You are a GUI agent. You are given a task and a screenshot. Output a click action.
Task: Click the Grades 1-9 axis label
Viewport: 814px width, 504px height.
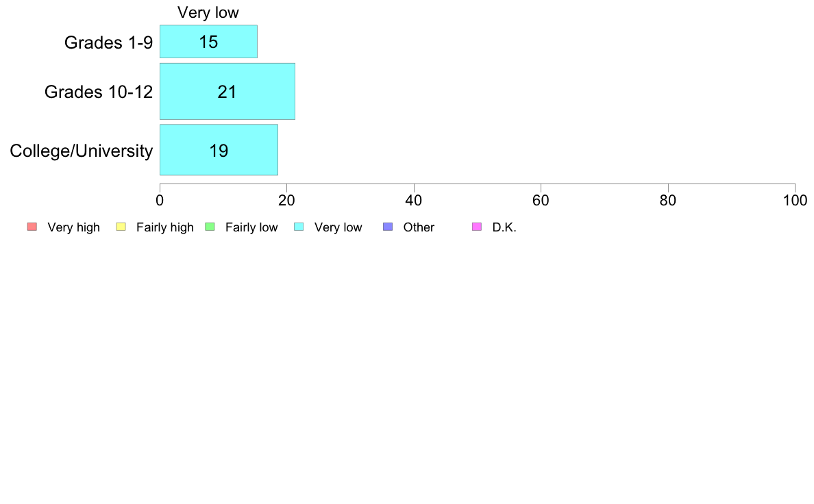(108, 42)
